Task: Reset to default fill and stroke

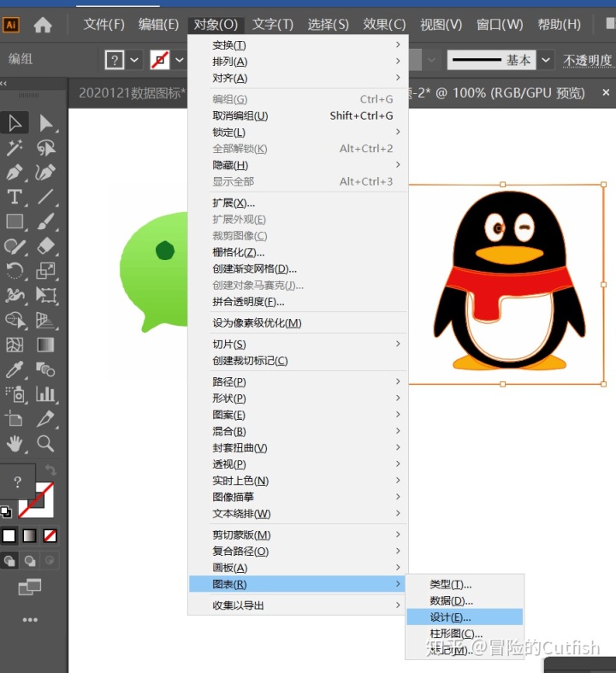Action: pos(6,511)
